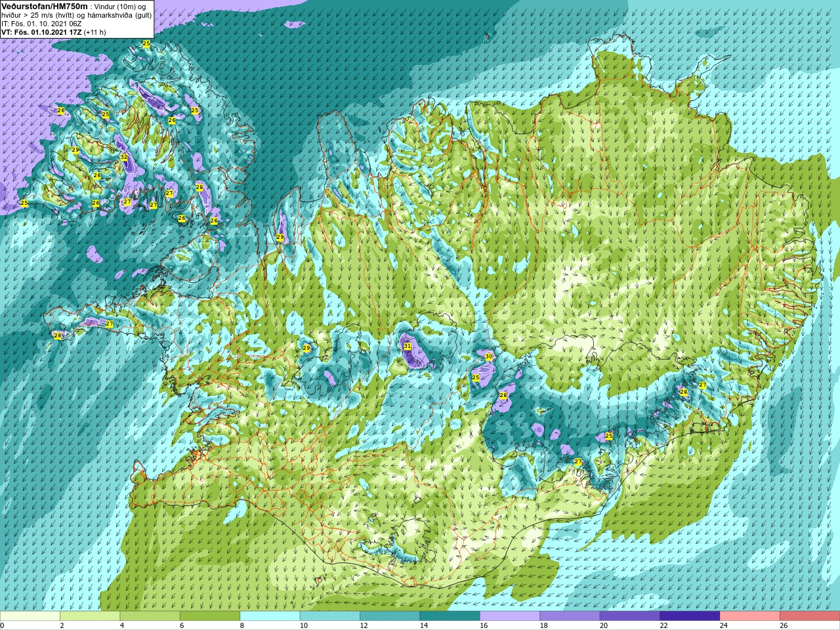840x630 pixels.
Task: Select the legend scale number 16
Action: pos(484,625)
